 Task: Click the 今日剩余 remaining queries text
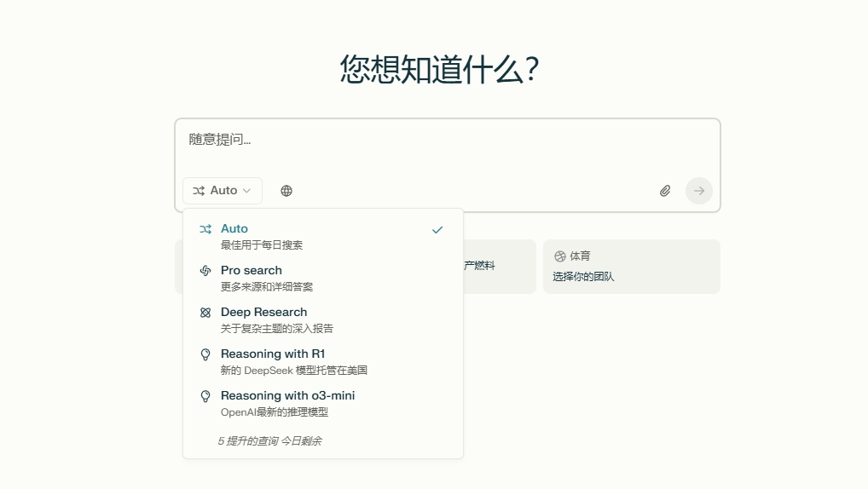click(269, 441)
